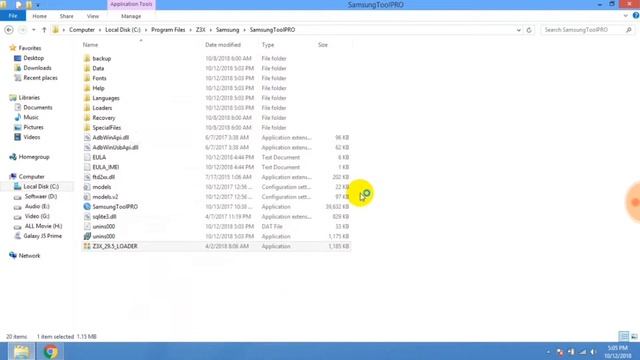The height and width of the screenshot is (360, 640).
Task: Switch to the View ribbon tab
Action: coord(93,16)
